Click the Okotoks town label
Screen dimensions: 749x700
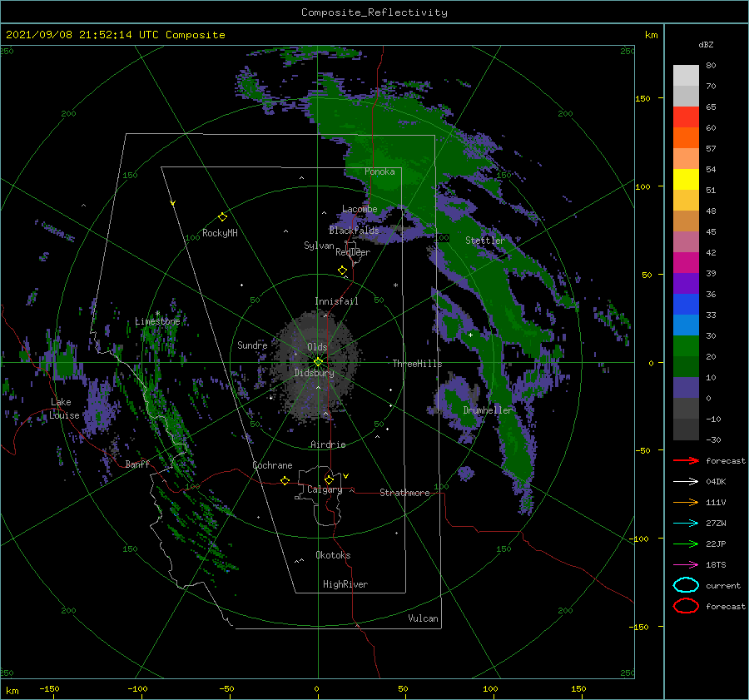(x=333, y=555)
